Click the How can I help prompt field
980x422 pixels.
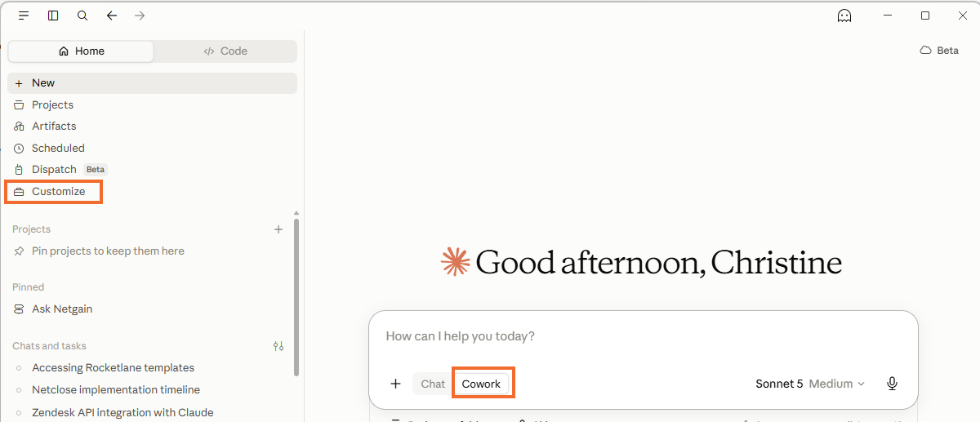(x=644, y=336)
